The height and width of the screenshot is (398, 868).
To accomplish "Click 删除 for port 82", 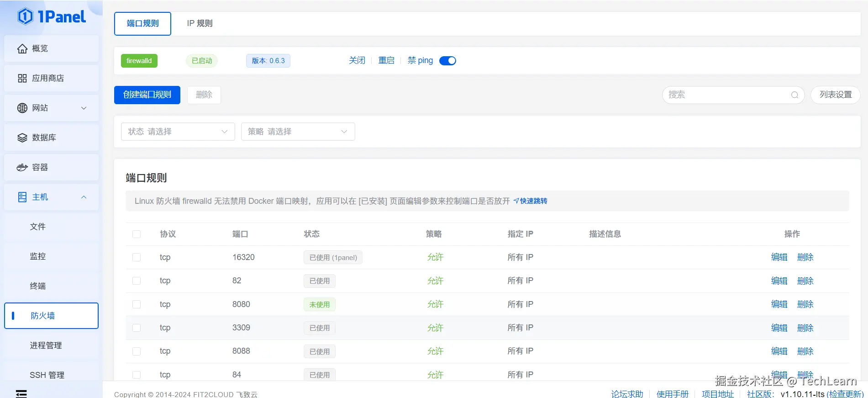I will [x=805, y=281].
